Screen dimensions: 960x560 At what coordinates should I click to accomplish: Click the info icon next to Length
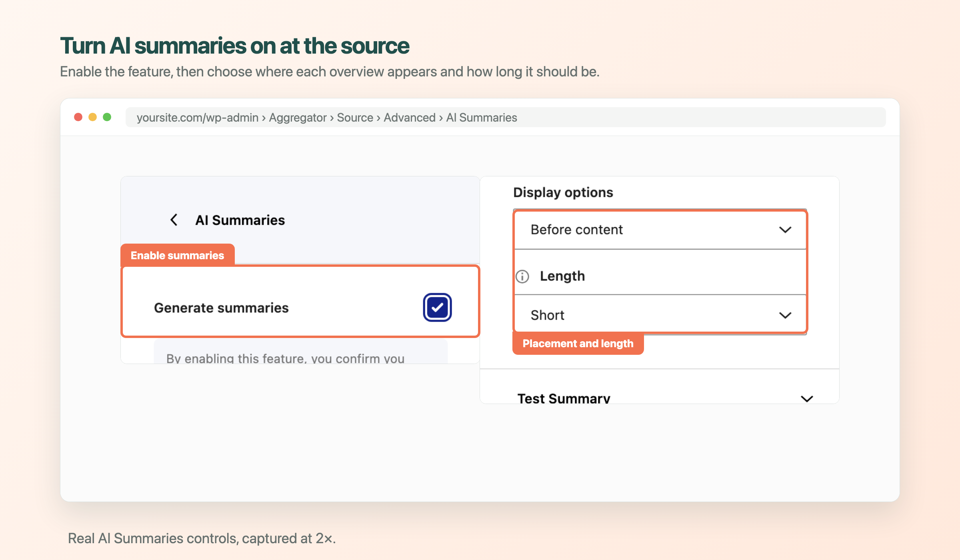coord(522,276)
